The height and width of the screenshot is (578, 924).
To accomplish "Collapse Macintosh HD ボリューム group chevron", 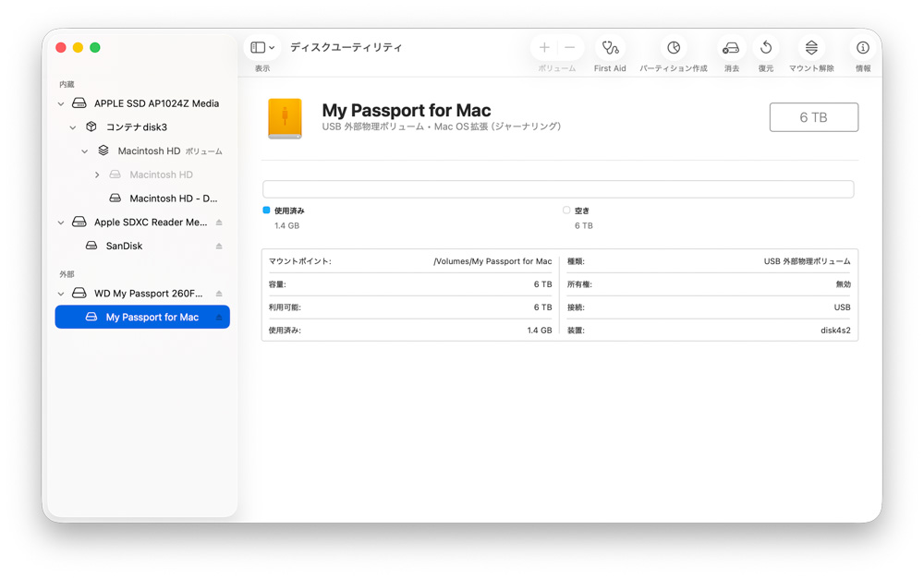I will coord(84,151).
